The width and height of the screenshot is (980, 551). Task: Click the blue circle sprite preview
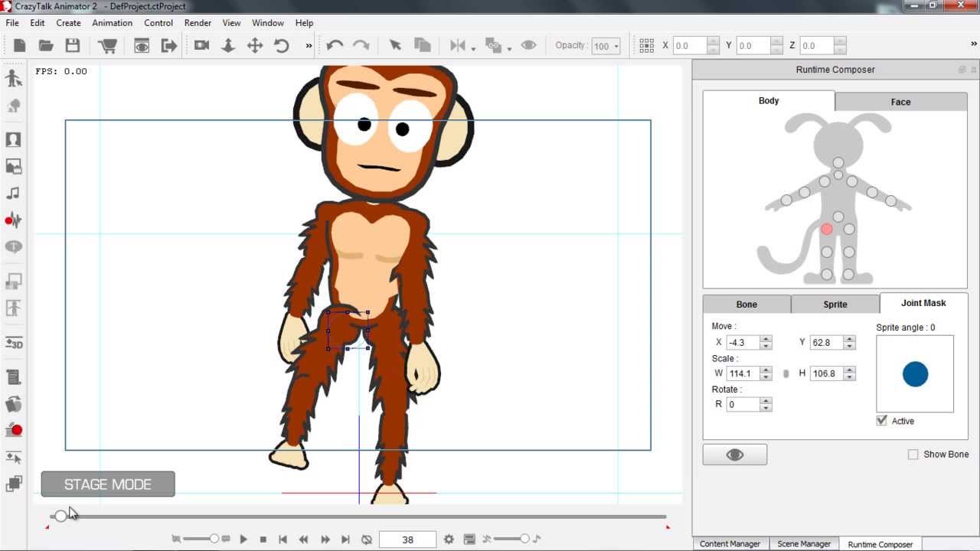click(x=915, y=374)
